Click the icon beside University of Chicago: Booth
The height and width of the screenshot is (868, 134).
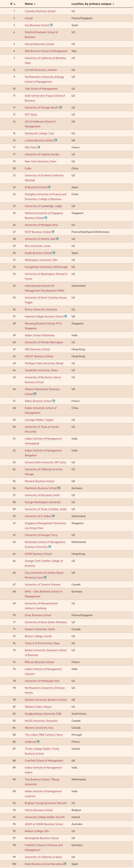(60, 107)
